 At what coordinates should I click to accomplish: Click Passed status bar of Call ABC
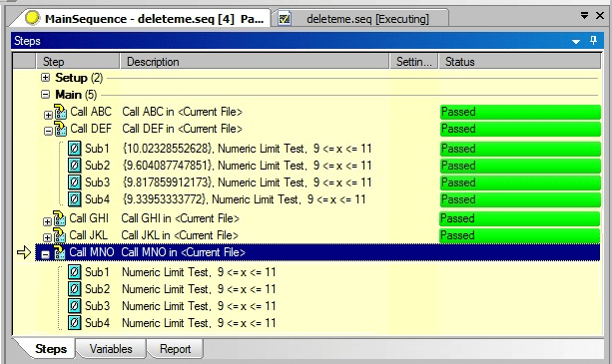click(520, 112)
